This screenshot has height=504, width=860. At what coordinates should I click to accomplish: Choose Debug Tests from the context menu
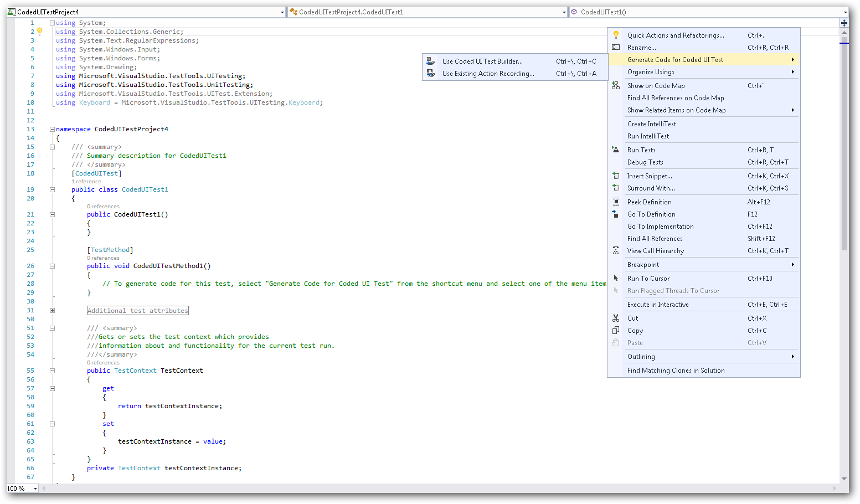pyautogui.click(x=704, y=162)
